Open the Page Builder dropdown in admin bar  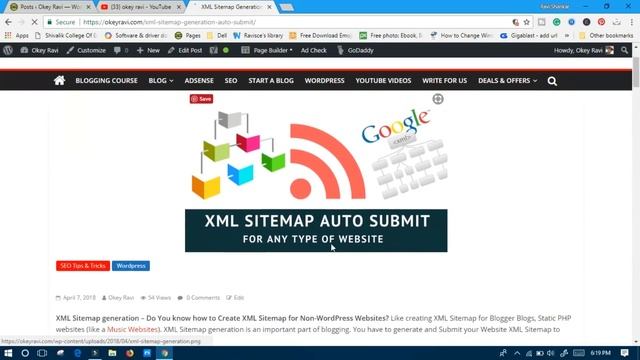pos(267,50)
